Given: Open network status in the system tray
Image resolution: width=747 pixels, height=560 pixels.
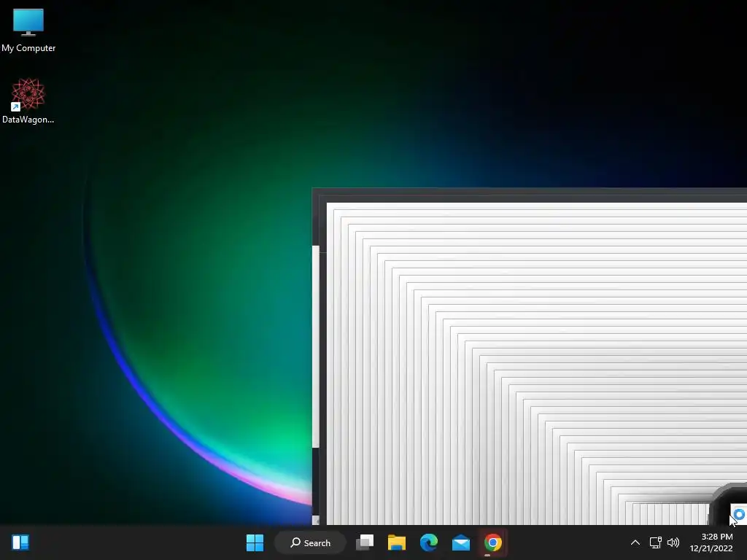Looking at the screenshot, I should coord(656,542).
